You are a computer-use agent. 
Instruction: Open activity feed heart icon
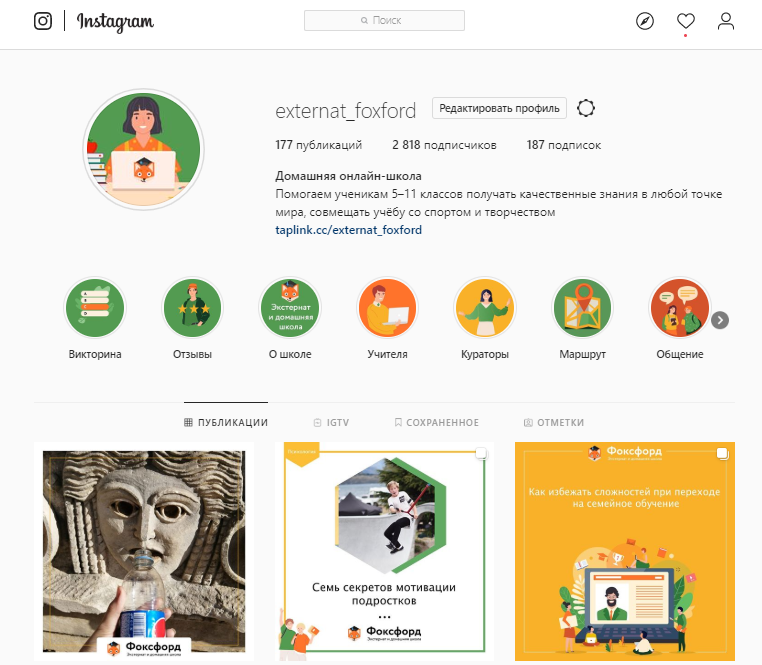686,21
